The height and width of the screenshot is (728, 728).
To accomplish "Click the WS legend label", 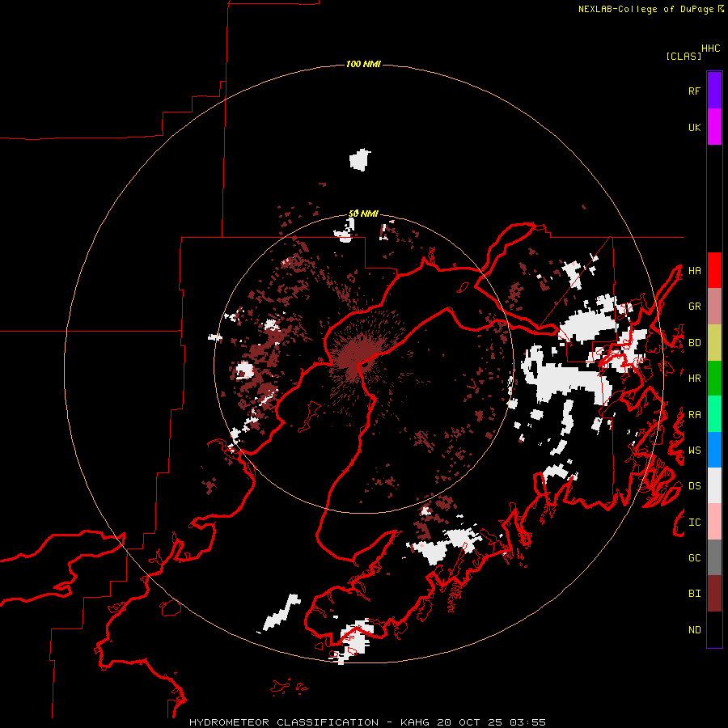I will coord(695,451).
